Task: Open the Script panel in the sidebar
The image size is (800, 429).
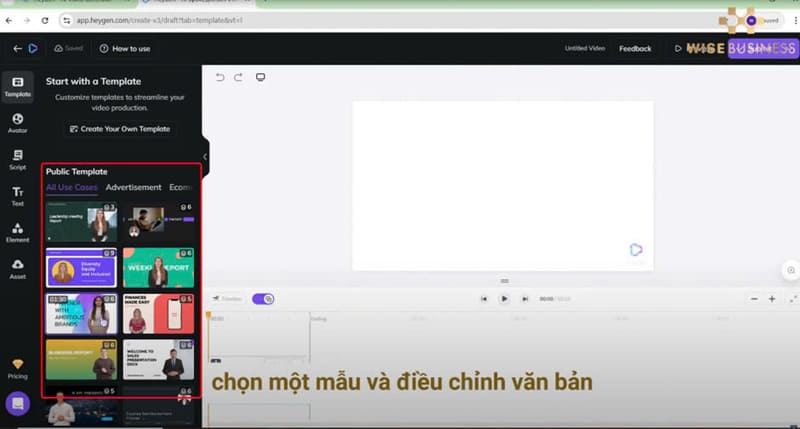Action: [x=17, y=159]
